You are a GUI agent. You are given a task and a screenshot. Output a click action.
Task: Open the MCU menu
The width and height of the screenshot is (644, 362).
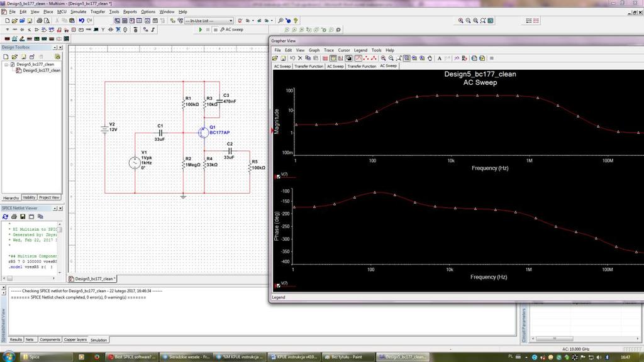(62, 11)
